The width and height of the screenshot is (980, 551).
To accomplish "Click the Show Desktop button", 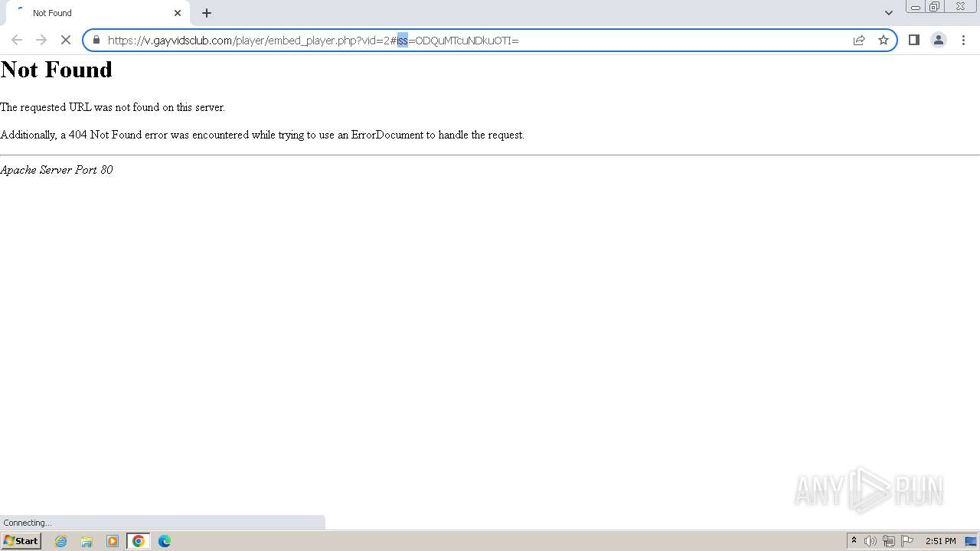I will [972, 541].
